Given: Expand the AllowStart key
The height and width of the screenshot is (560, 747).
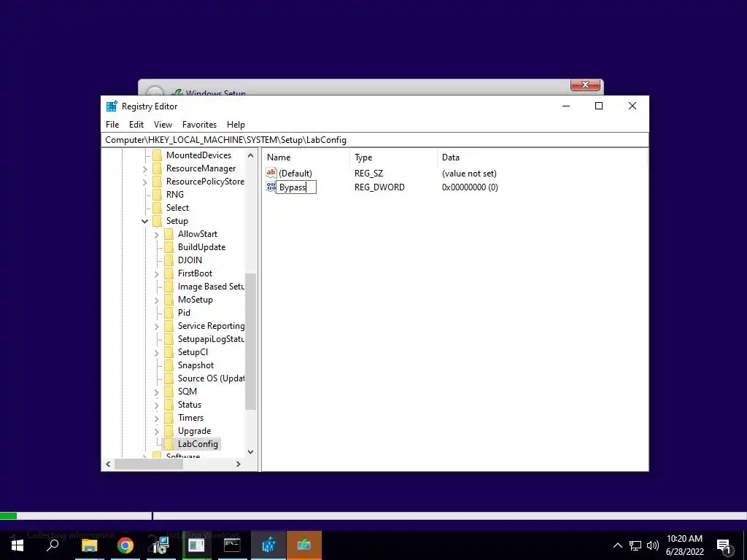Looking at the screenshot, I should coord(157,234).
